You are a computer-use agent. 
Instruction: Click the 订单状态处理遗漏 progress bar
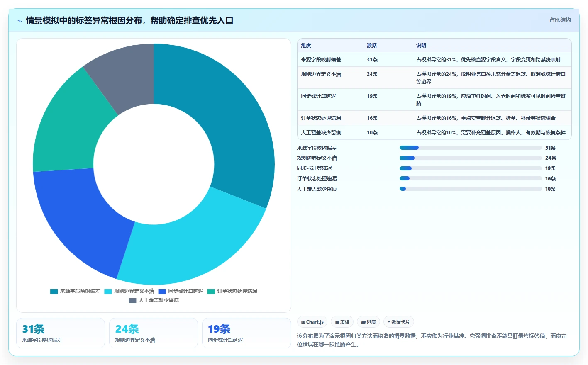point(471,179)
